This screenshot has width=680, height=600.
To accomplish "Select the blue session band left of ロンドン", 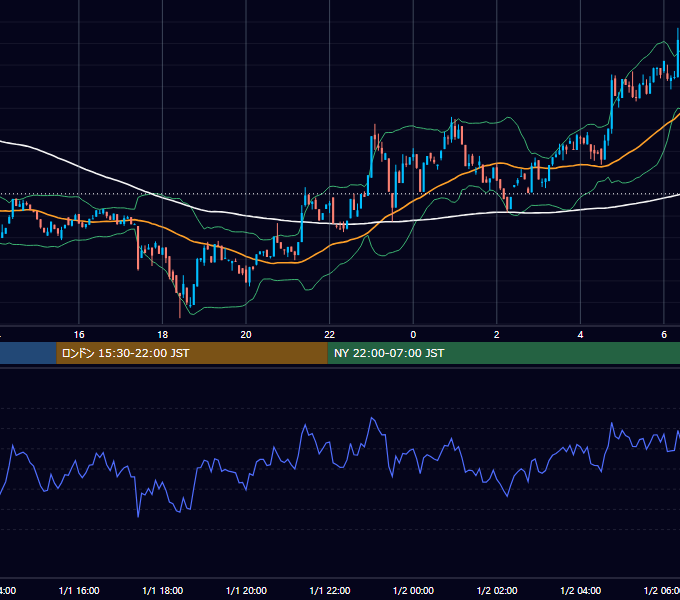I will pos(28,353).
